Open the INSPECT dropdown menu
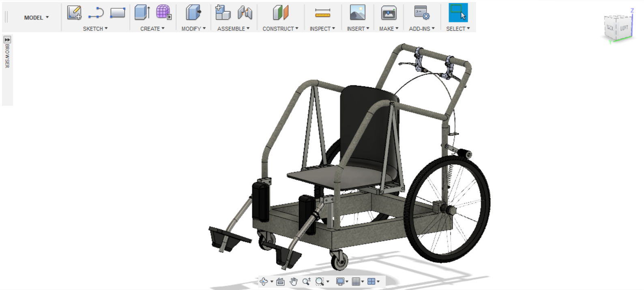 [322, 29]
